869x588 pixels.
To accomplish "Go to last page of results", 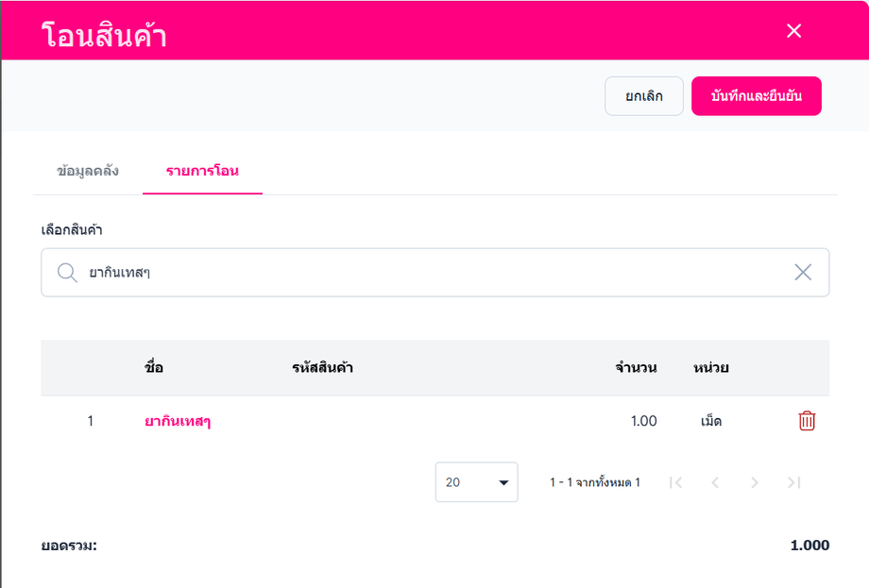I will (x=793, y=483).
